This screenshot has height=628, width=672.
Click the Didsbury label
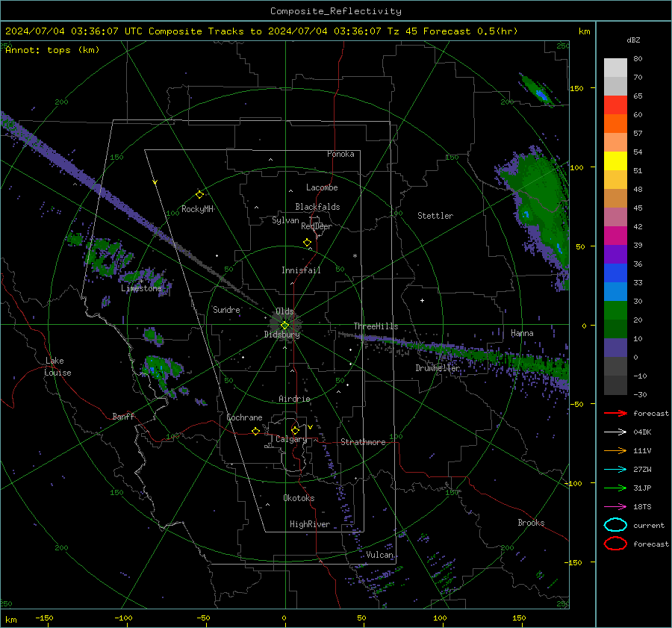point(281,335)
